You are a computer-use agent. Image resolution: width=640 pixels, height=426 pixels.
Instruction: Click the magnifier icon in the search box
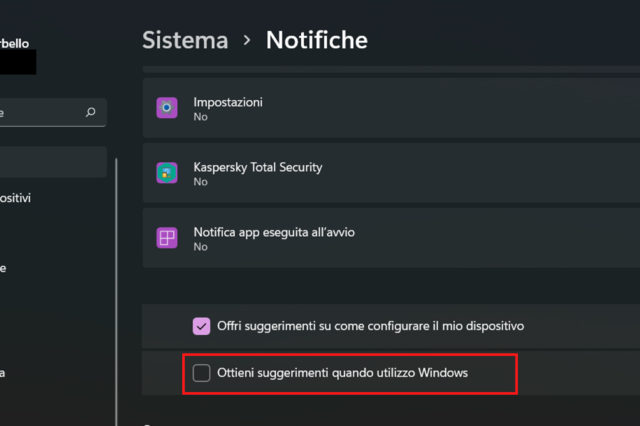[x=91, y=113]
